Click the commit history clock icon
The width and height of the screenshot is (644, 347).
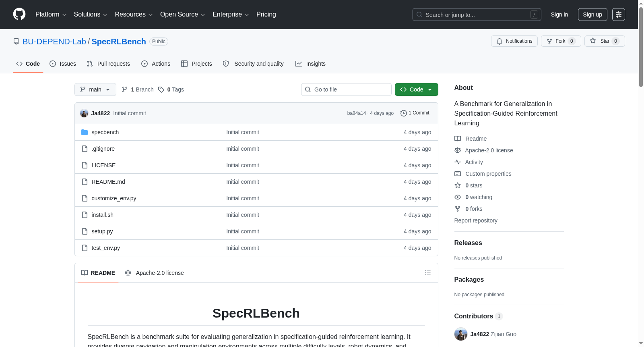coord(404,113)
